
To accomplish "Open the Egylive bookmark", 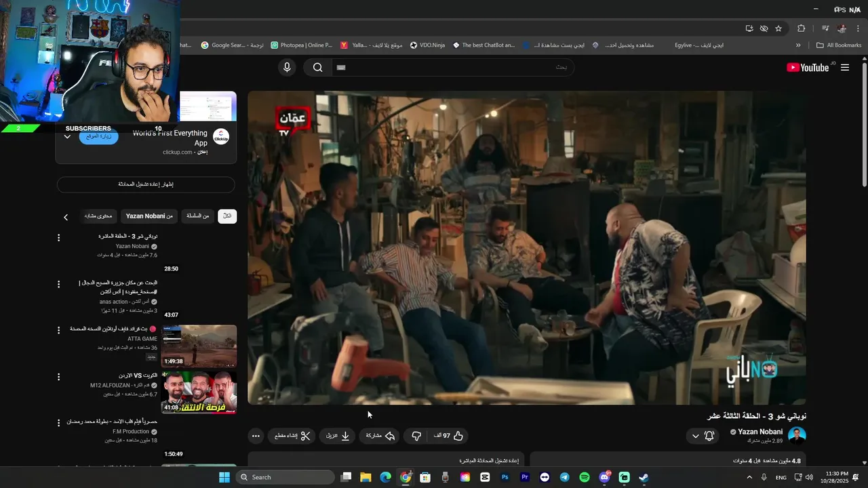I will (x=698, y=45).
